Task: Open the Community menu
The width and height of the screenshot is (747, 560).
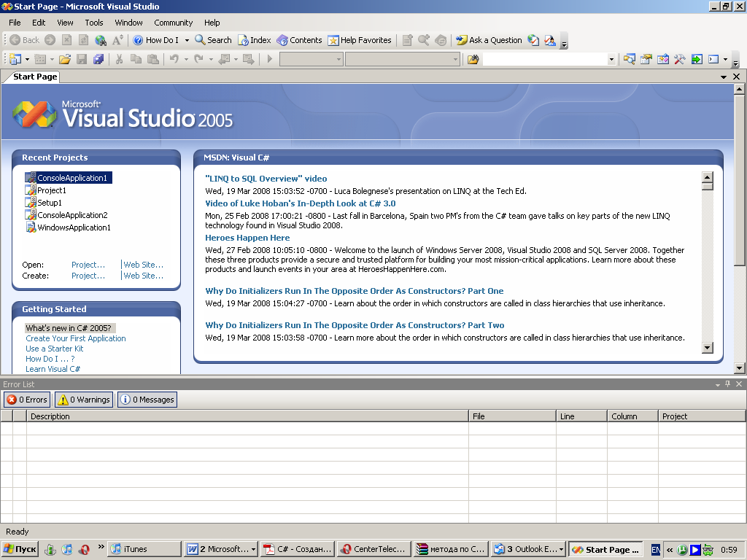Action: (x=173, y=23)
